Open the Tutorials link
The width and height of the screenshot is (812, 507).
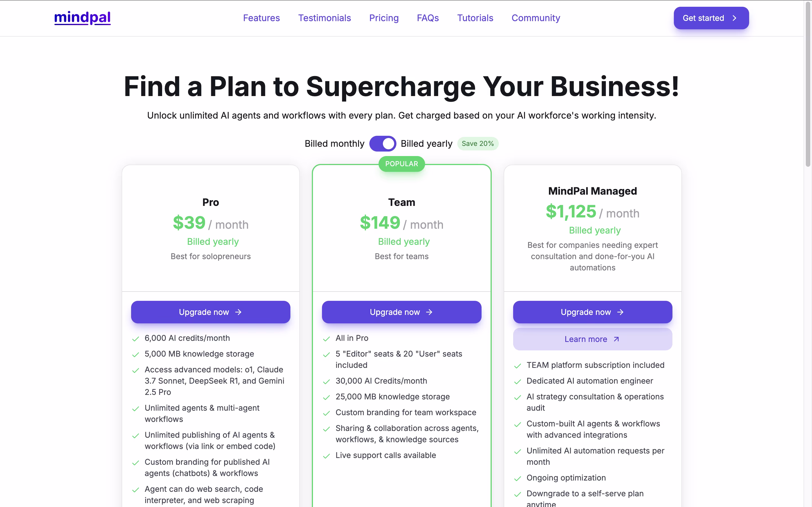tap(475, 18)
